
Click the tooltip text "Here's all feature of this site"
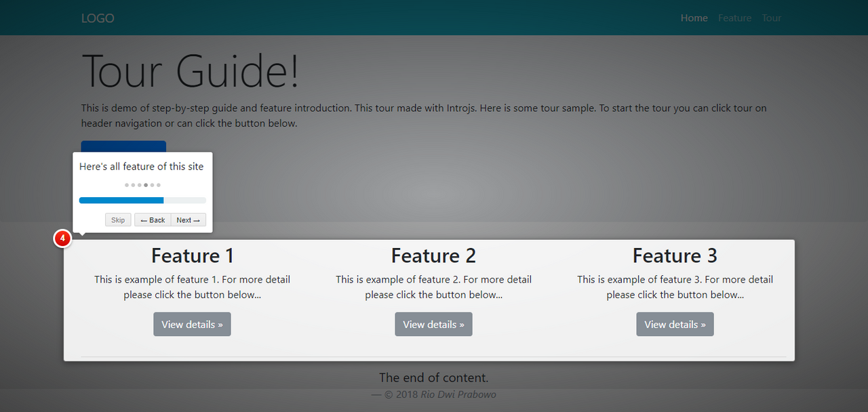141,166
